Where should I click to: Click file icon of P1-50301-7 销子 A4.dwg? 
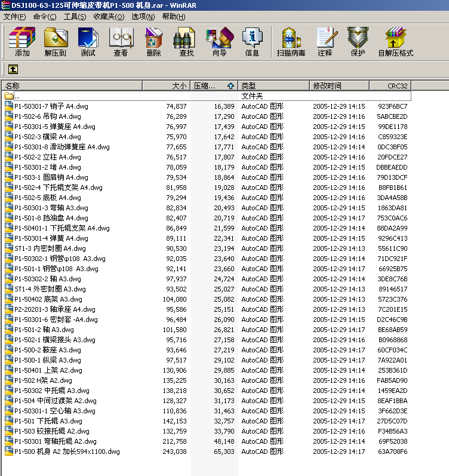click(x=9, y=106)
